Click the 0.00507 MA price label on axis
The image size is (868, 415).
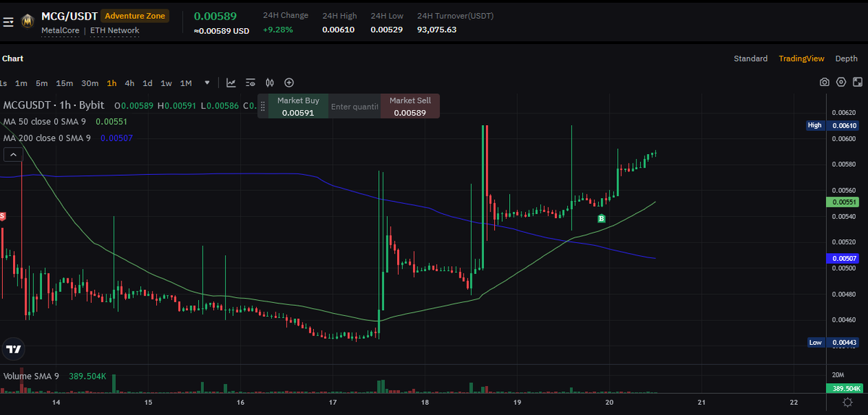click(x=843, y=258)
